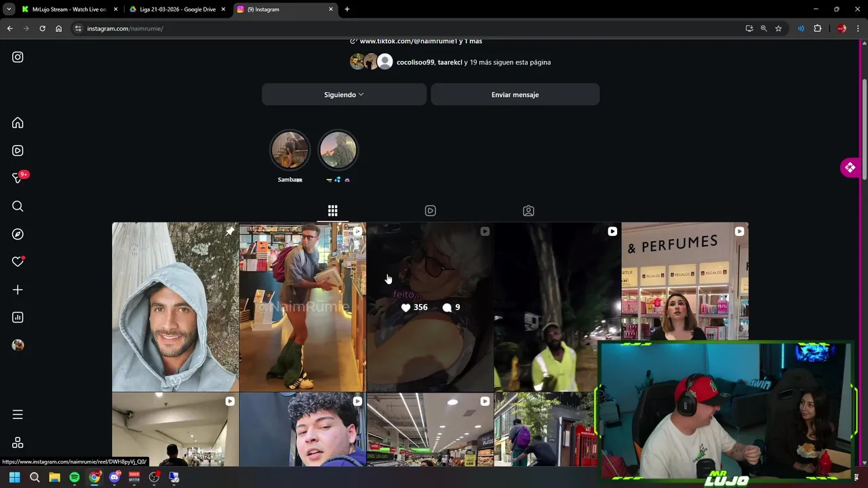Screen dimensions: 868x488
Task: Open your profile avatar in the sidebar
Action: 18,345
